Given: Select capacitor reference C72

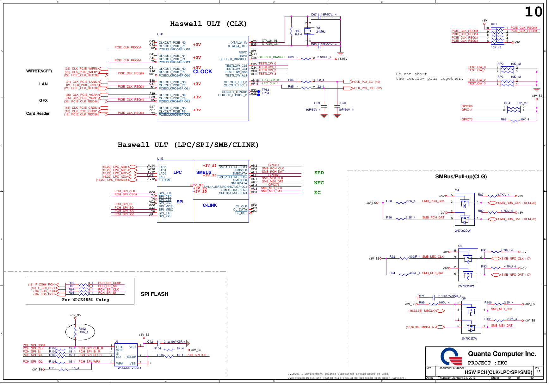Looking at the screenshot, I should pos(150,342).
